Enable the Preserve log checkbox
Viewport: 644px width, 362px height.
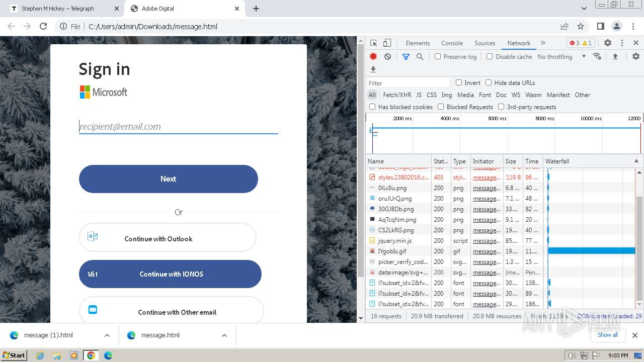click(x=438, y=57)
